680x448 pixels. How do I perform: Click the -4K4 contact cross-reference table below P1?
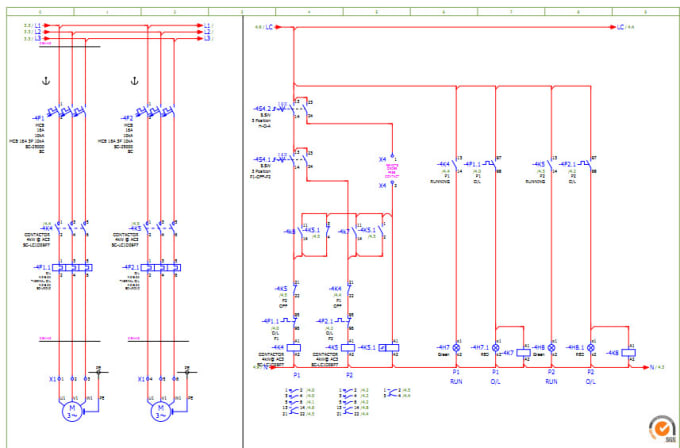300,402
